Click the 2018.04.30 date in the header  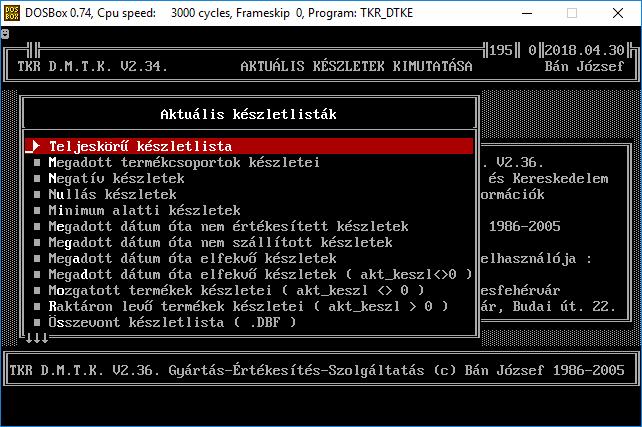click(584, 50)
